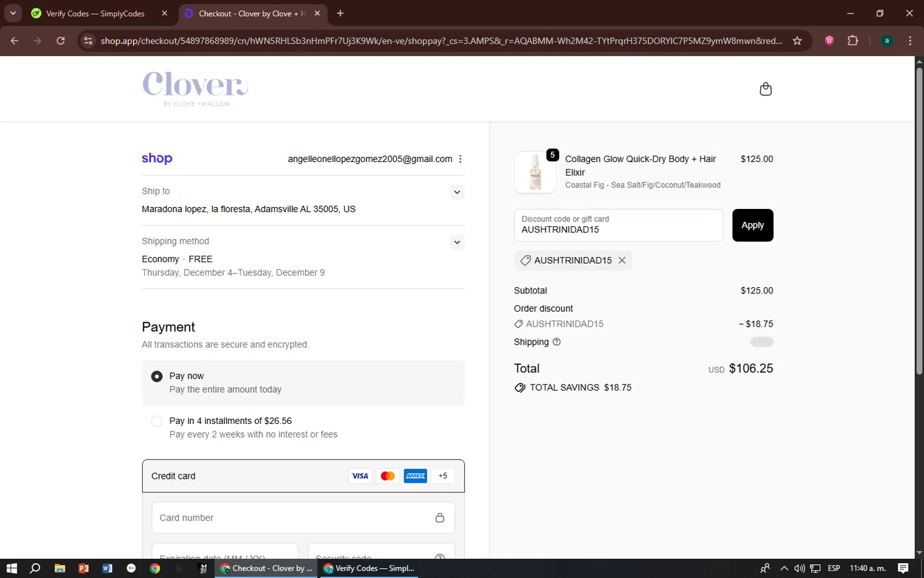
Task: Click the browser address bar URL
Action: click(x=442, y=41)
